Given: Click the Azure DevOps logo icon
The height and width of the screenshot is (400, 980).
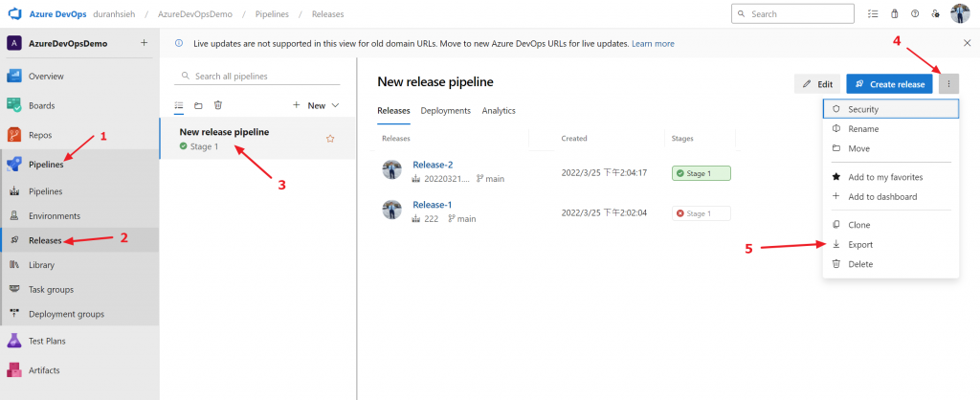Looking at the screenshot, I should (x=13, y=13).
